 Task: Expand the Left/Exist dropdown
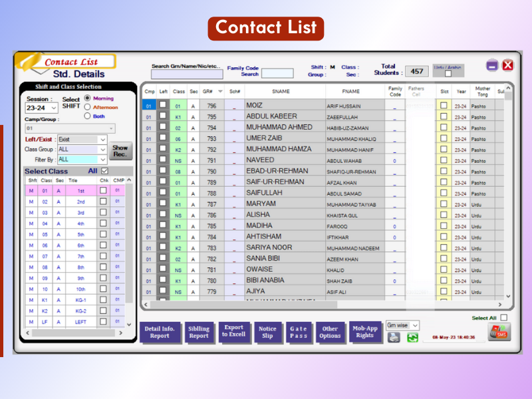click(102, 140)
